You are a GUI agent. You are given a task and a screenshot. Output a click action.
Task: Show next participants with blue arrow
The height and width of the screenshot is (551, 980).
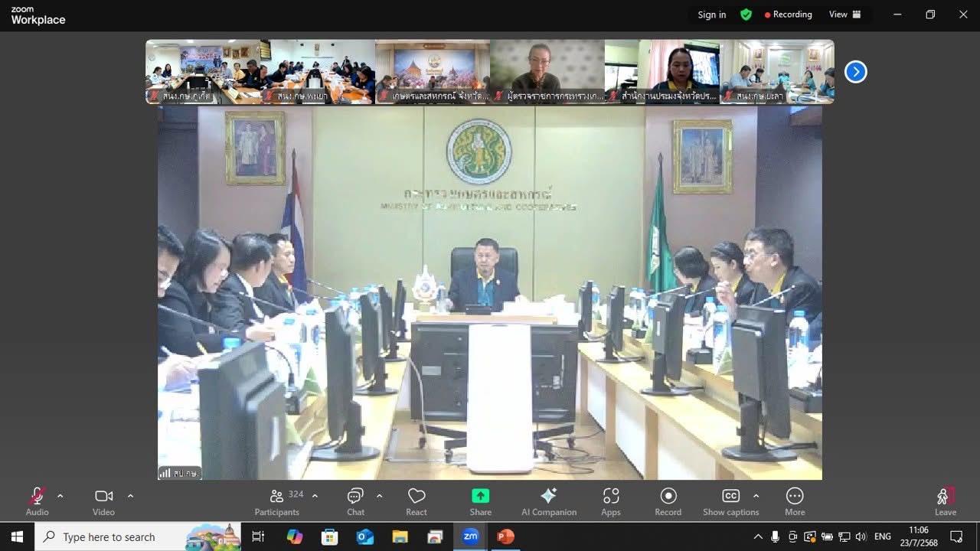(855, 72)
